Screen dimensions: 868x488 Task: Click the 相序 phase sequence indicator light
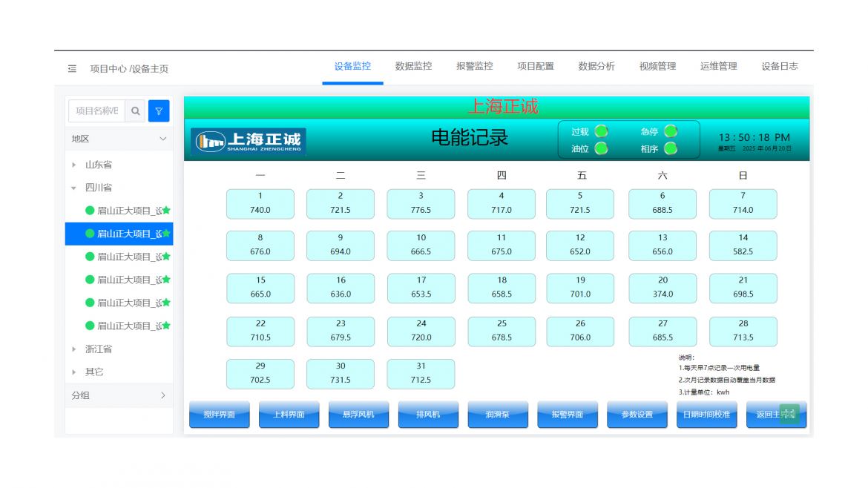pyautogui.click(x=671, y=148)
